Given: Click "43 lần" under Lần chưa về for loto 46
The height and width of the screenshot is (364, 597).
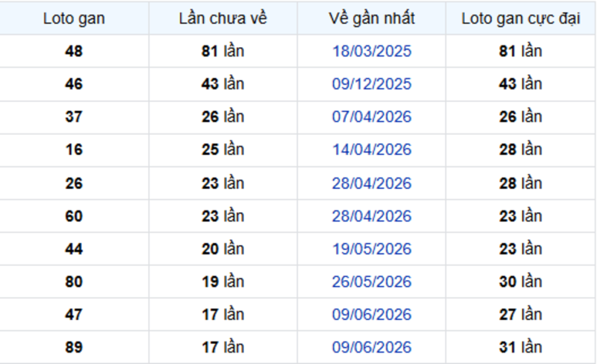Looking at the screenshot, I should [223, 84].
